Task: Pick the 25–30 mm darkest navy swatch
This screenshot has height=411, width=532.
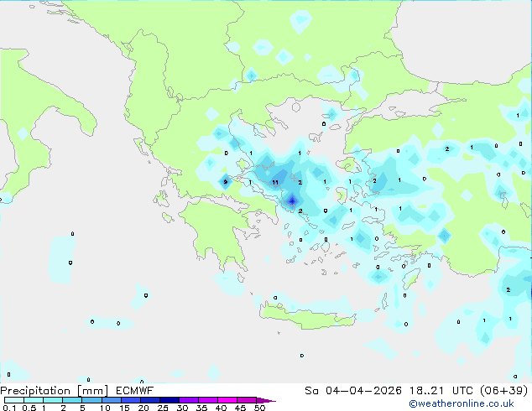Action: click(170, 400)
